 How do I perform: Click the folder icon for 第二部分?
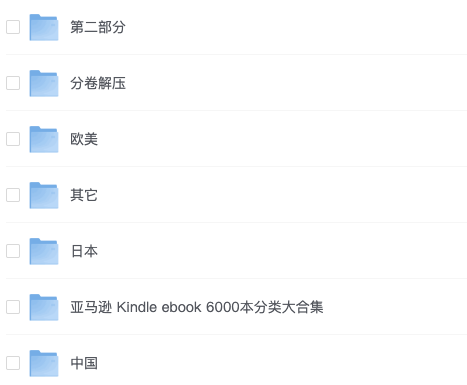(44, 27)
